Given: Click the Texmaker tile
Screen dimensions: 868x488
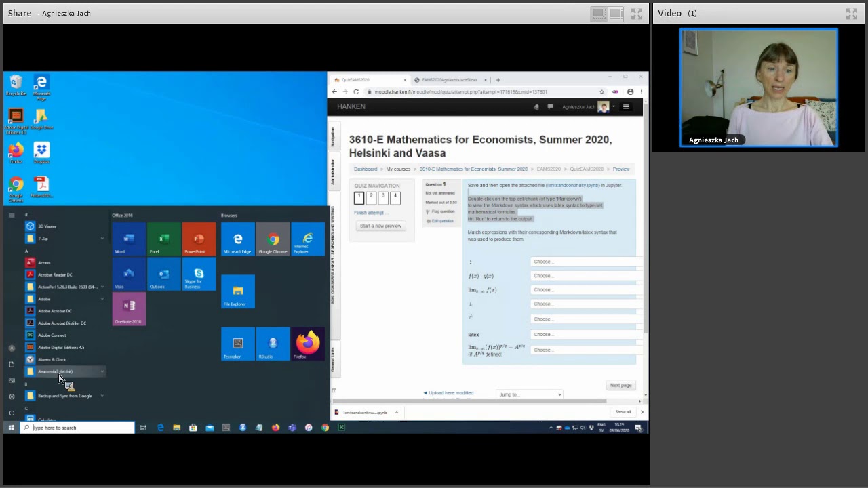Looking at the screenshot, I should [x=237, y=344].
